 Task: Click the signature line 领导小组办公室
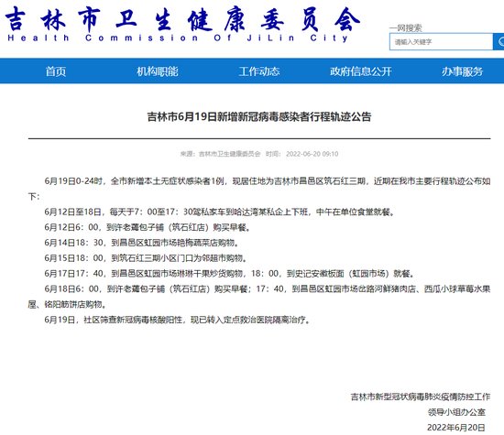click(456, 412)
